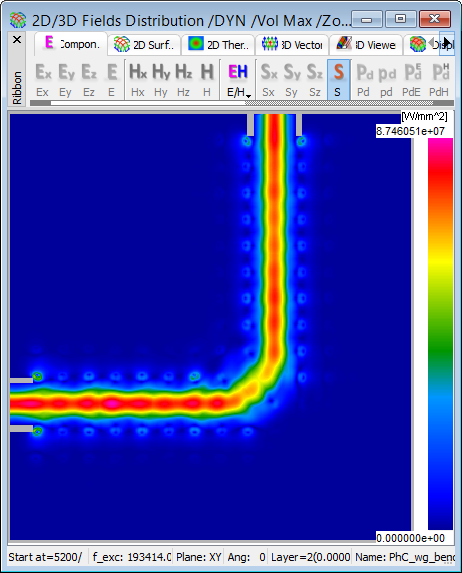Select the Hy magnetic field component
The height and width of the screenshot is (573, 462).
click(161, 80)
